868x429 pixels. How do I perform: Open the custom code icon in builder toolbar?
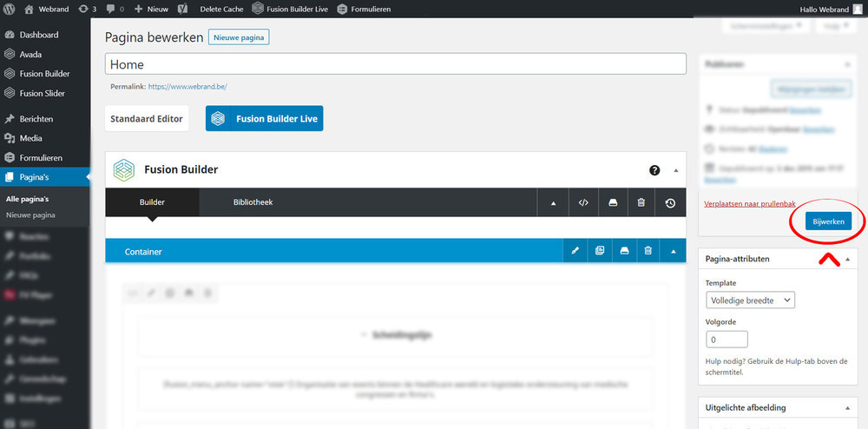point(583,203)
